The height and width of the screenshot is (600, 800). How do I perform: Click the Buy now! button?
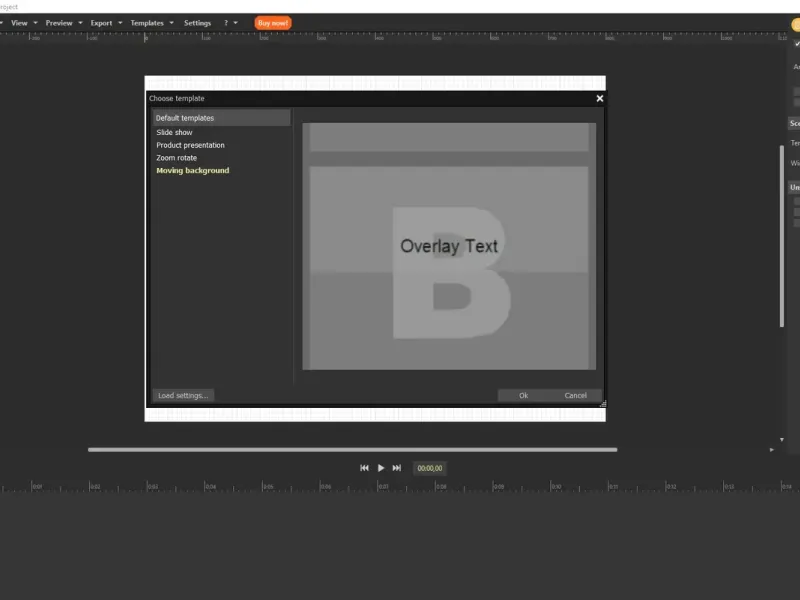click(x=273, y=23)
